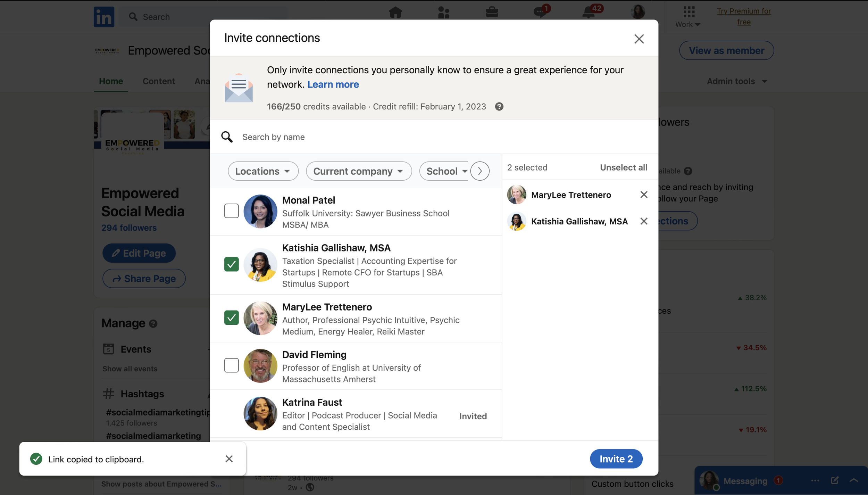Click Katrina Faust's profile photo
Viewport: 868px width, 495px height.
260,413
